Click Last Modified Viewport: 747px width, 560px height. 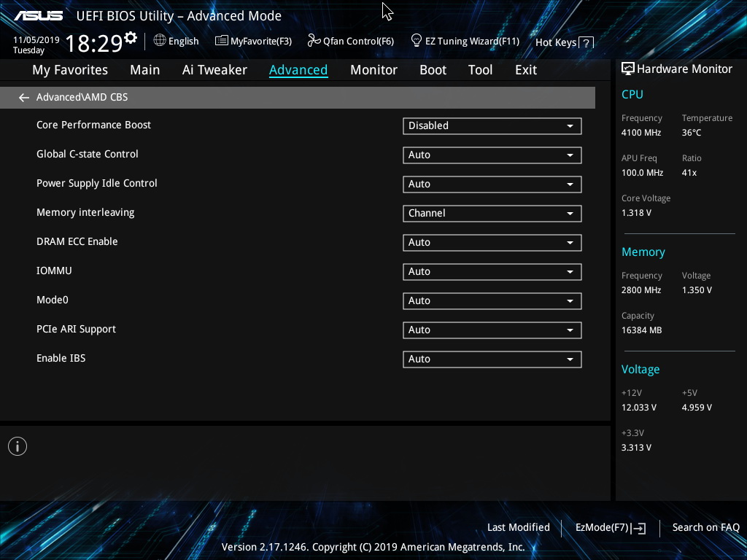519,527
